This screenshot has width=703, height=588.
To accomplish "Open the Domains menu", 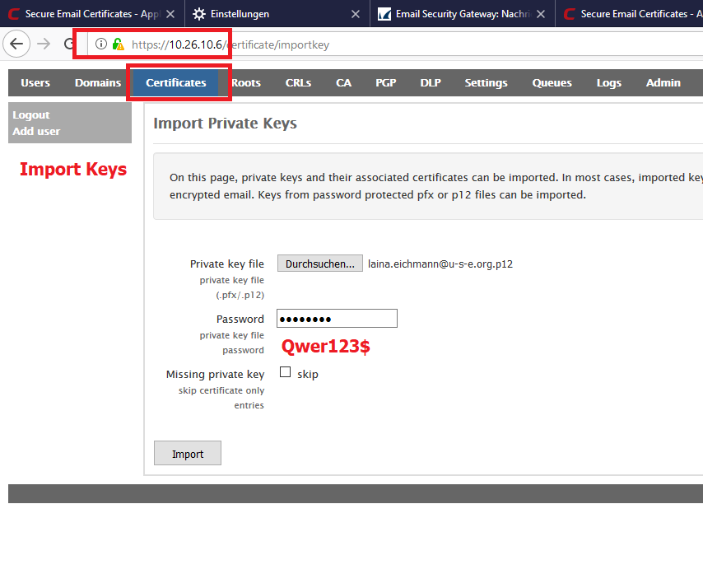I will point(98,82).
